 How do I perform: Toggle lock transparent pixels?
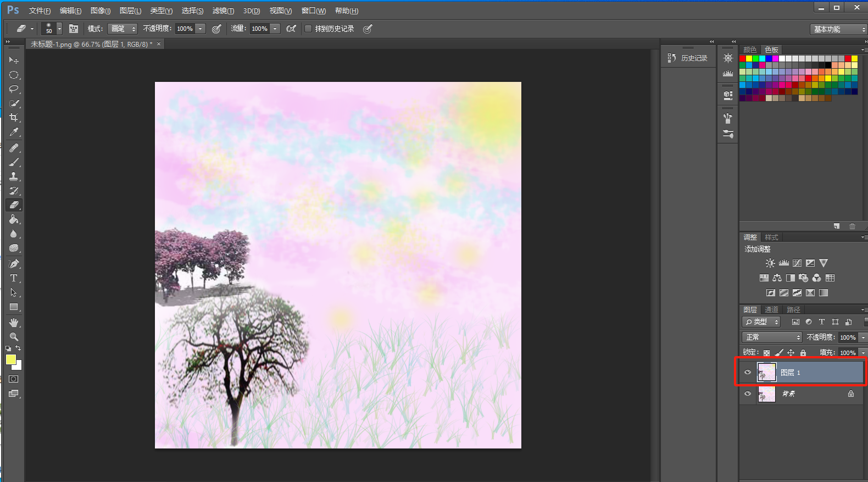(767, 353)
